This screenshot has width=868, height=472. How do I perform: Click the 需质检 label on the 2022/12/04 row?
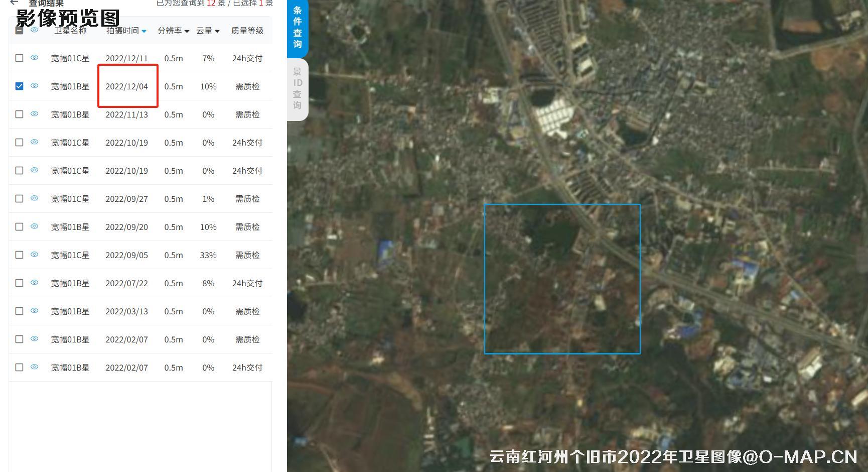click(x=248, y=86)
